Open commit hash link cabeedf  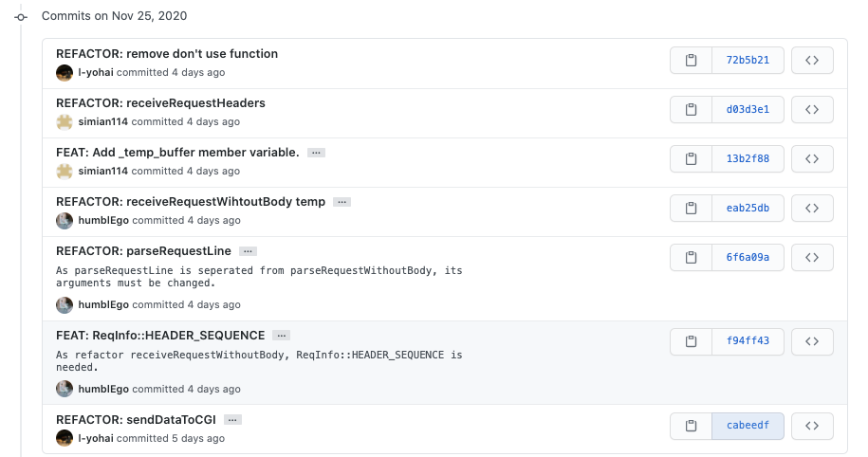pos(748,427)
